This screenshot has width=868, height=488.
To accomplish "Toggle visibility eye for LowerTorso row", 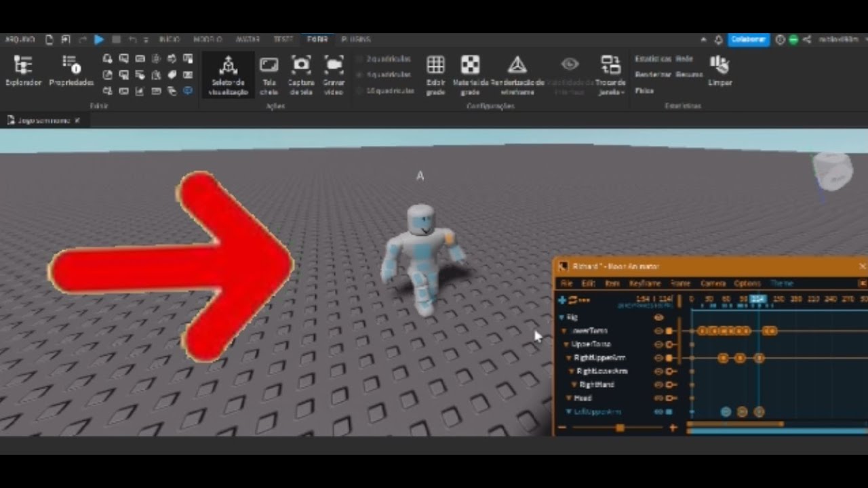I will (658, 331).
